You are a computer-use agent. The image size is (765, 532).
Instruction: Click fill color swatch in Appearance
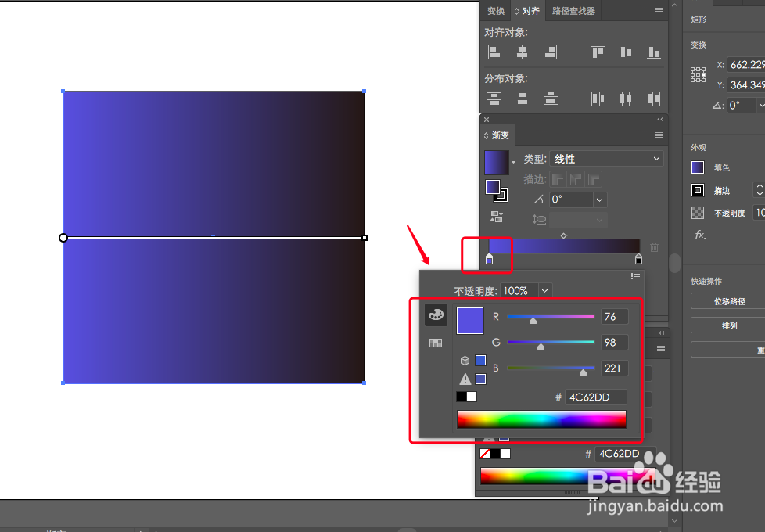(x=698, y=167)
